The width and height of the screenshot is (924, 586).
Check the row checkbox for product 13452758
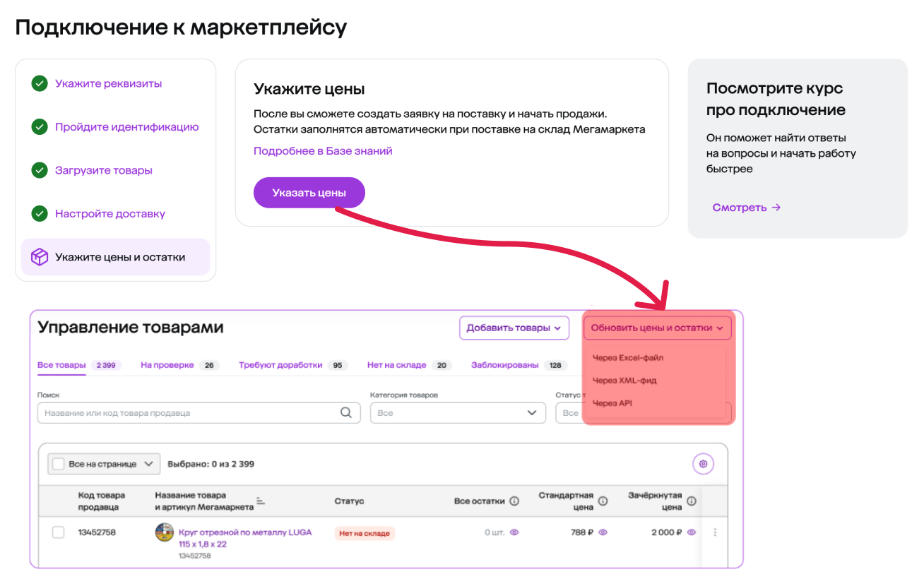click(x=59, y=532)
